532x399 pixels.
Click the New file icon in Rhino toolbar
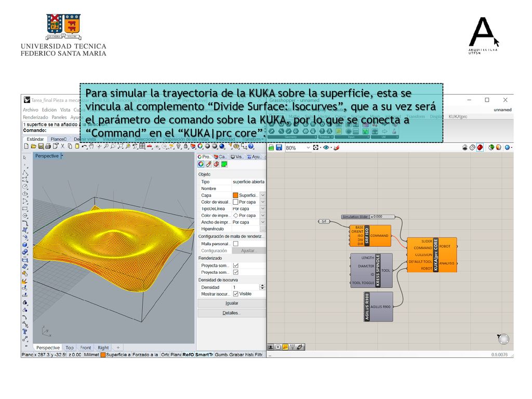click(26, 146)
